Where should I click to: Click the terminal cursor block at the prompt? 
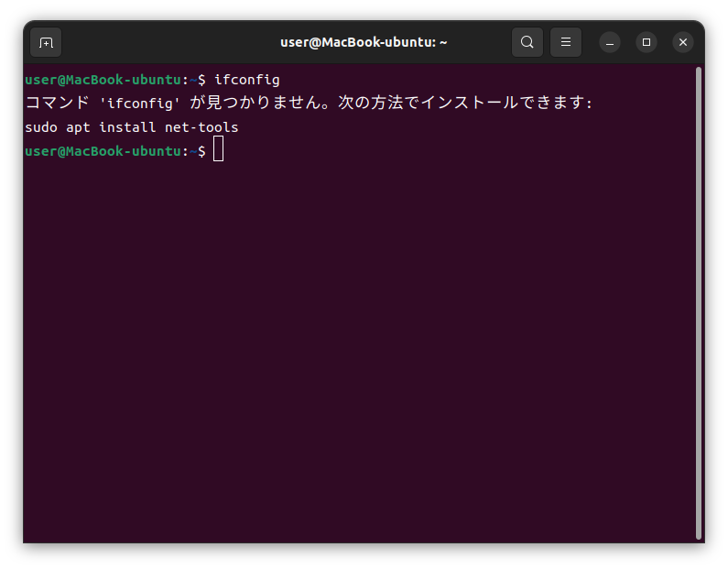point(218,148)
